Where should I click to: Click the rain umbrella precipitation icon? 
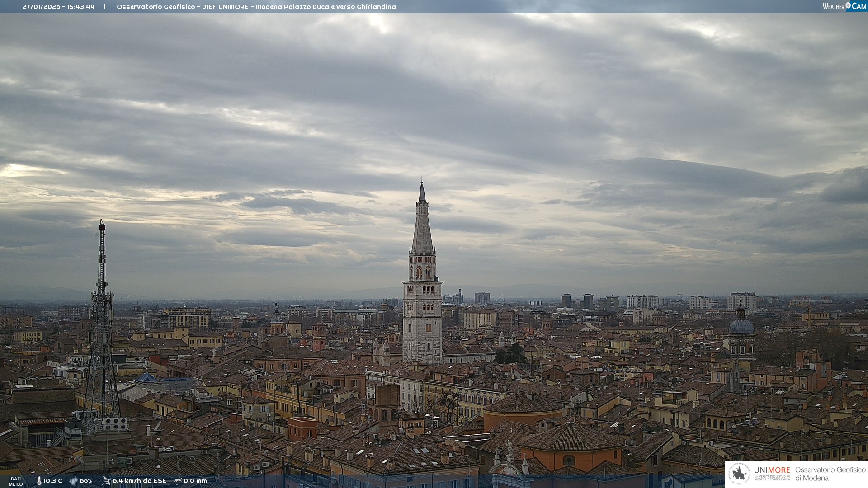click(178, 481)
